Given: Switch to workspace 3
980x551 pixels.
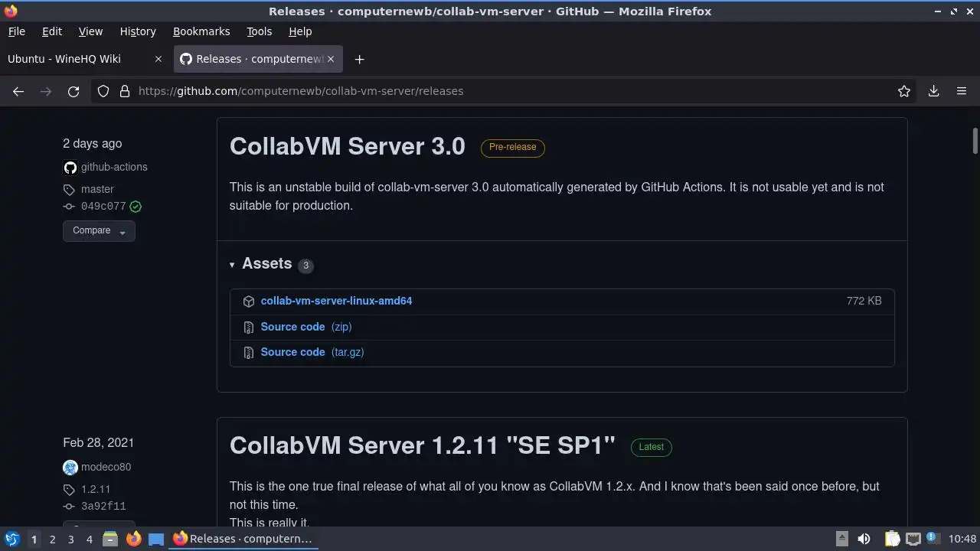Looking at the screenshot, I should pos(70,539).
